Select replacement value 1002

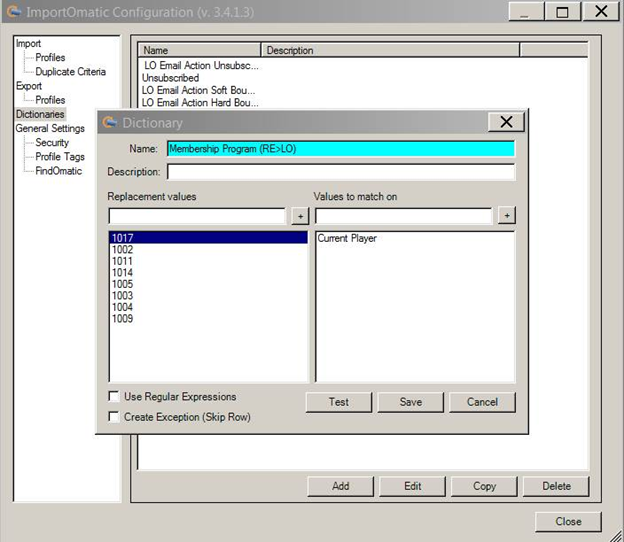(x=208, y=250)
